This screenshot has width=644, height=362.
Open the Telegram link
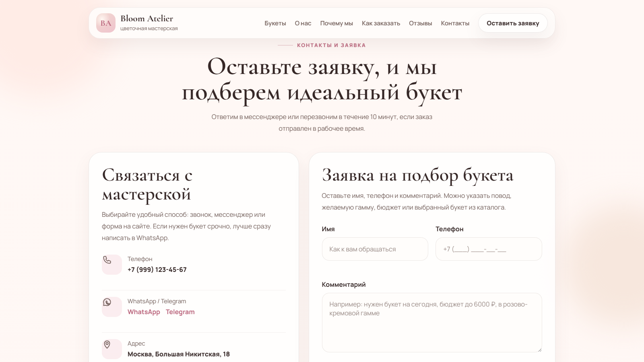click(x=180, y=312)
